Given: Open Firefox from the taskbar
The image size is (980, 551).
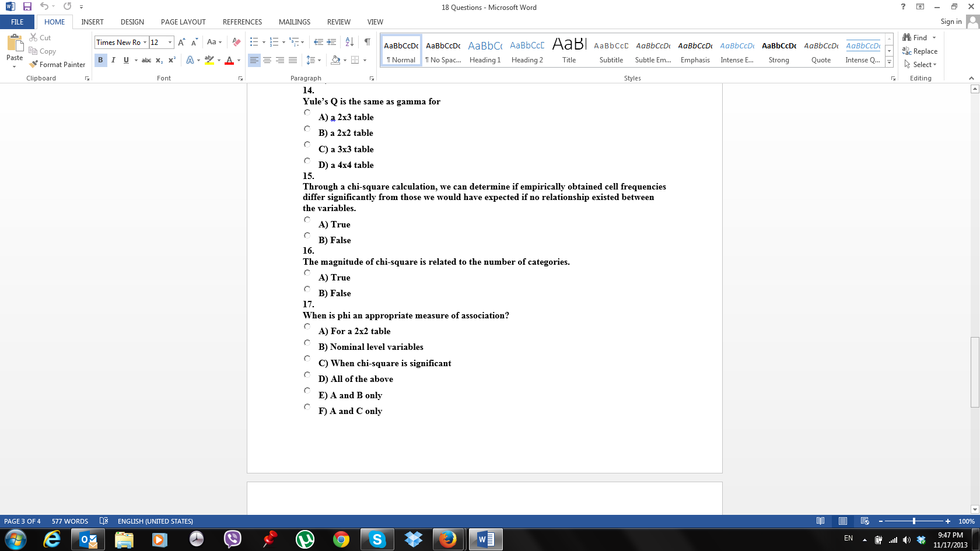Looking at the screenshot, I should click(448, 539).
